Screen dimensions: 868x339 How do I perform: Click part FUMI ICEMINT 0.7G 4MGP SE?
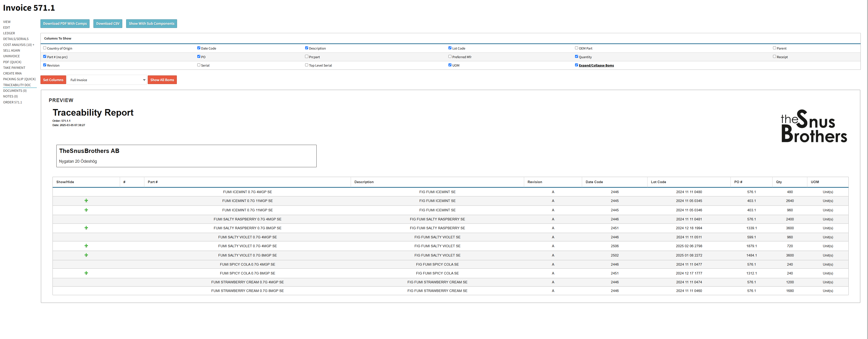(x=247, y=192)
